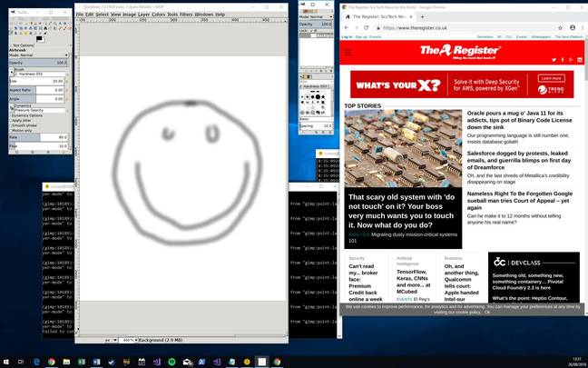This screenshot has height=368, width=588.
Task: Select the Background layer in Layers dock
Action: [x=316, y=35]
